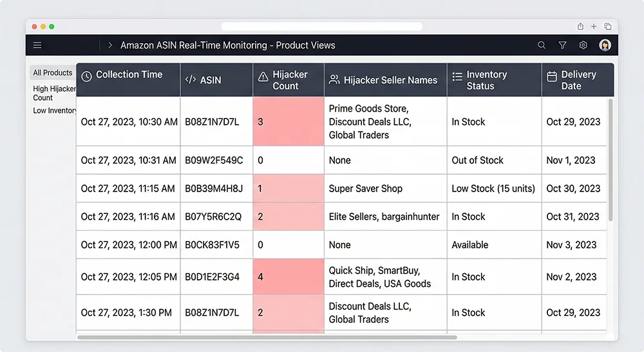This screenshot has width=644, height=352.
Task: Click the browser tab overview icon
Action: 608,26
